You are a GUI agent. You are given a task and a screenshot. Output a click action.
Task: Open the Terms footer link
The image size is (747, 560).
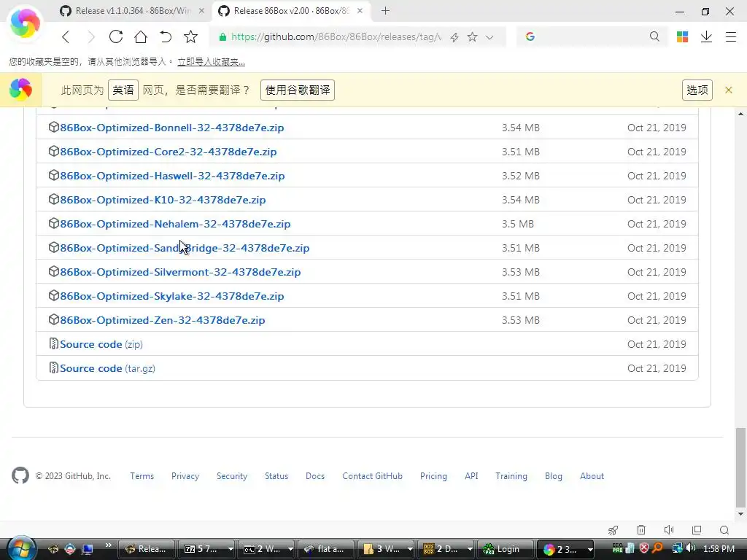click(x=142, y=475)
